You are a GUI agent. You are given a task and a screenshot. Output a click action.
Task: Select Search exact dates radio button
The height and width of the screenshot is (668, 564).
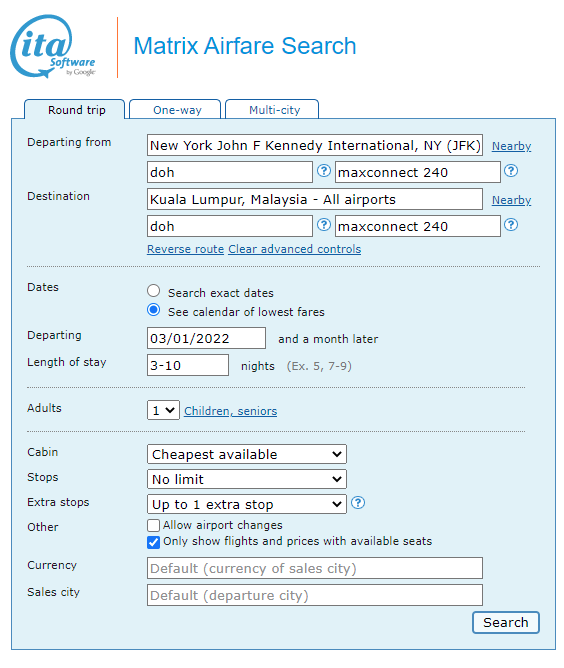(153, 291)
